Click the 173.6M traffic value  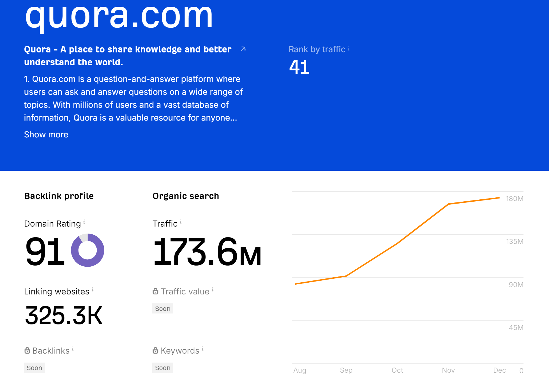(x=207, y=252)
